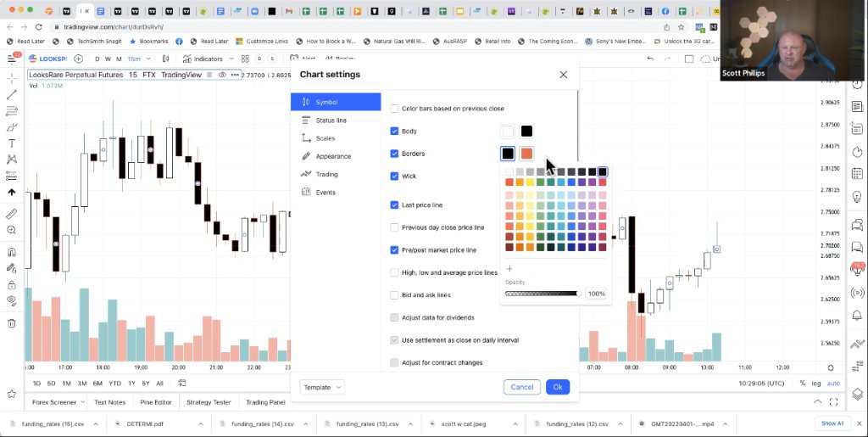Click Ok to apply chart settings
The height and width of the screenshot is (437, 868).
558,387
